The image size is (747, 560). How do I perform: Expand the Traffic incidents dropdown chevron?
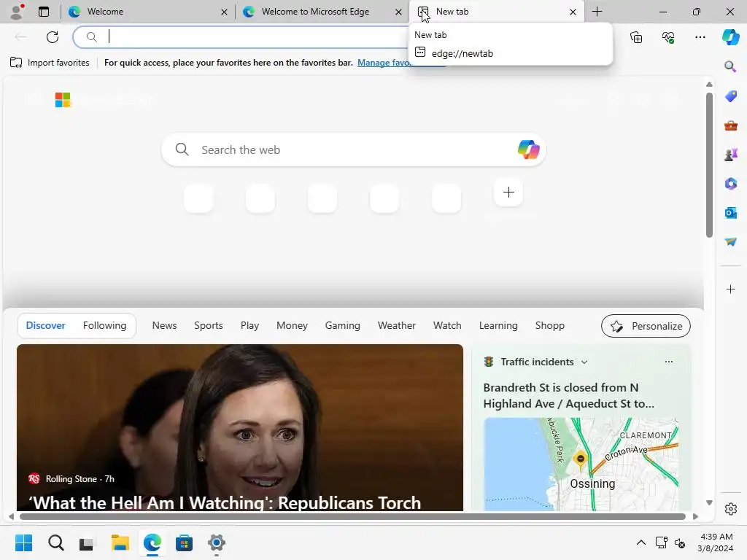point(584,362)
